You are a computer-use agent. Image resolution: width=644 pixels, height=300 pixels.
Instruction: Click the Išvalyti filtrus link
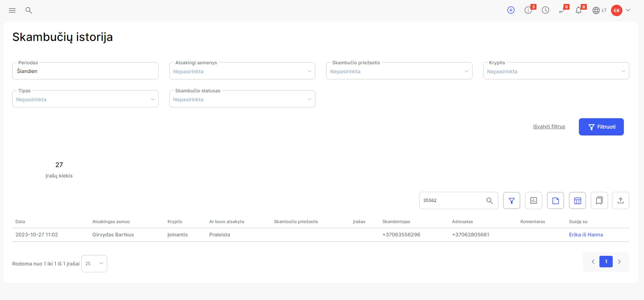pos(549,127)
